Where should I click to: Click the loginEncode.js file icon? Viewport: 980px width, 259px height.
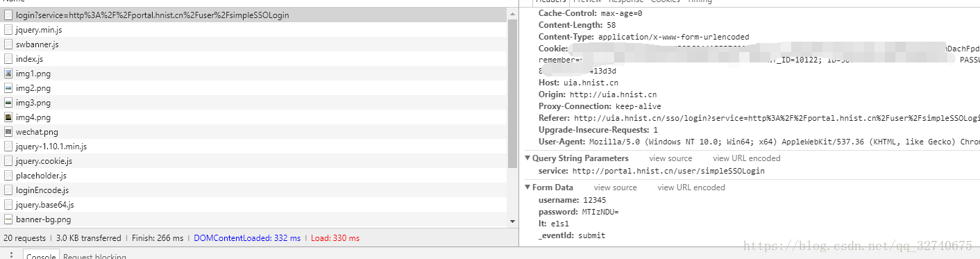pos(8,190)
